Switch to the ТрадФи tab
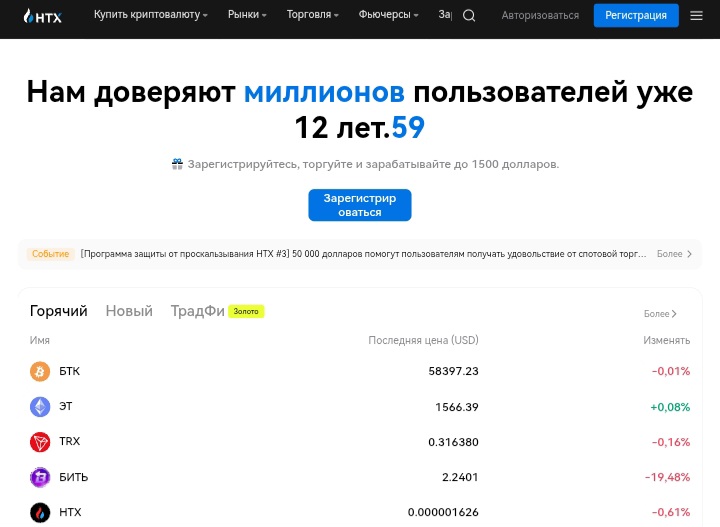Screen dimensions: 720x527 (x=197, y=311)
